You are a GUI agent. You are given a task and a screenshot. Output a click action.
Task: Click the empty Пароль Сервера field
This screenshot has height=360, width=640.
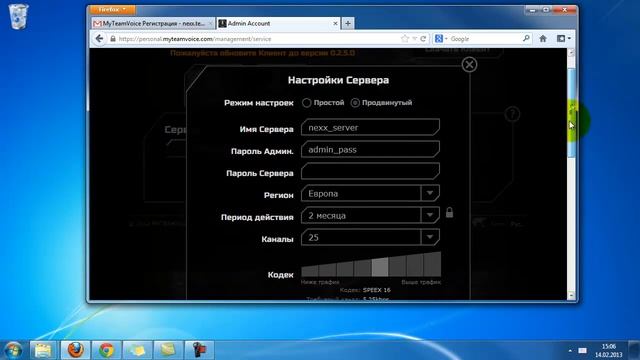point(370,172)
